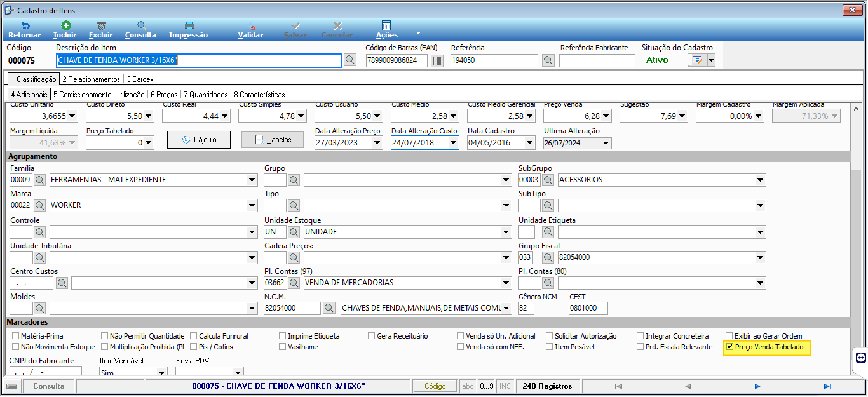Click the Referência Fabricante input field
868x397 pixels.
(x=597, y=60)
